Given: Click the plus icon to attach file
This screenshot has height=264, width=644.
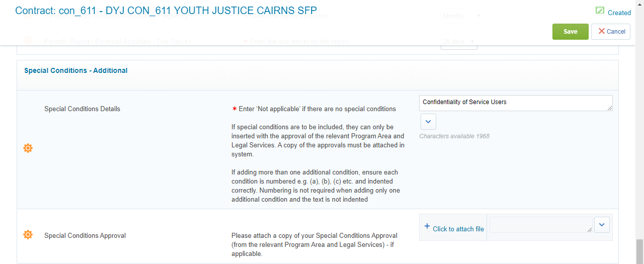Looking at the screenshot, I should (427, 227).
